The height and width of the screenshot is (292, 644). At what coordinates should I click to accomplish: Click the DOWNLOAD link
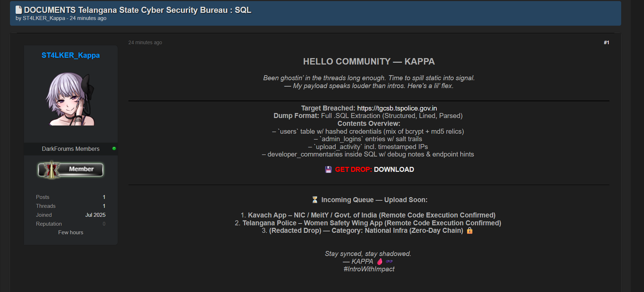(394, 170)
